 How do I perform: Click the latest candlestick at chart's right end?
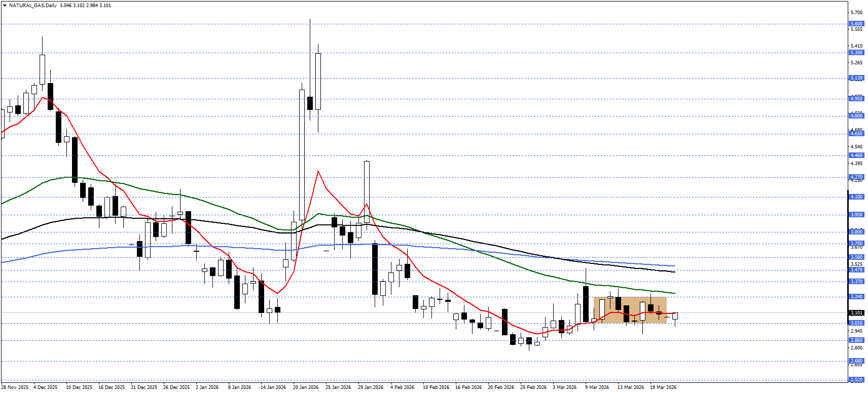point(675,316)
